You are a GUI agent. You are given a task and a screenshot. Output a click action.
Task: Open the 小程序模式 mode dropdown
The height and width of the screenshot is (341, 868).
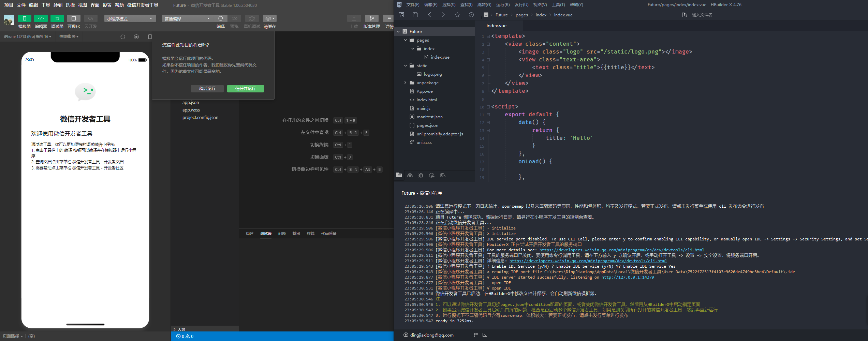coord(130,19)
